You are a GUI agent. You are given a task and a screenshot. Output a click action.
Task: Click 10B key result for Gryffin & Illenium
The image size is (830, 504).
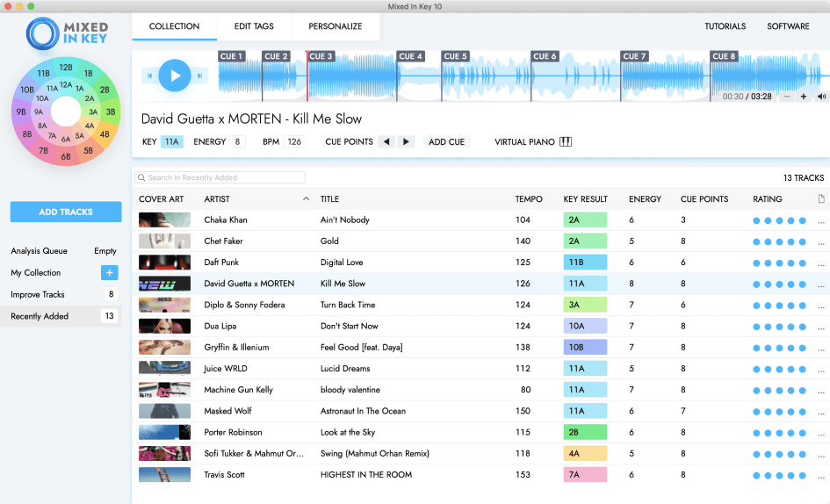coord(585,348)
